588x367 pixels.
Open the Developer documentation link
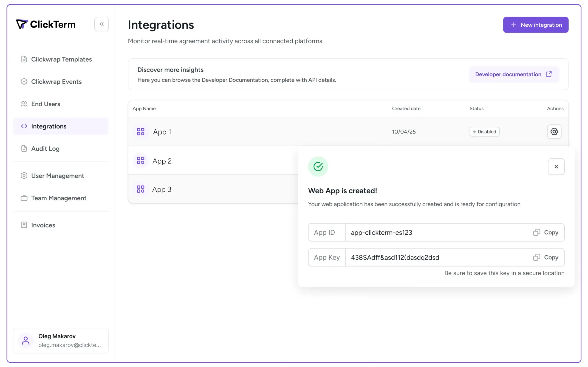click(x=513, y=74)
